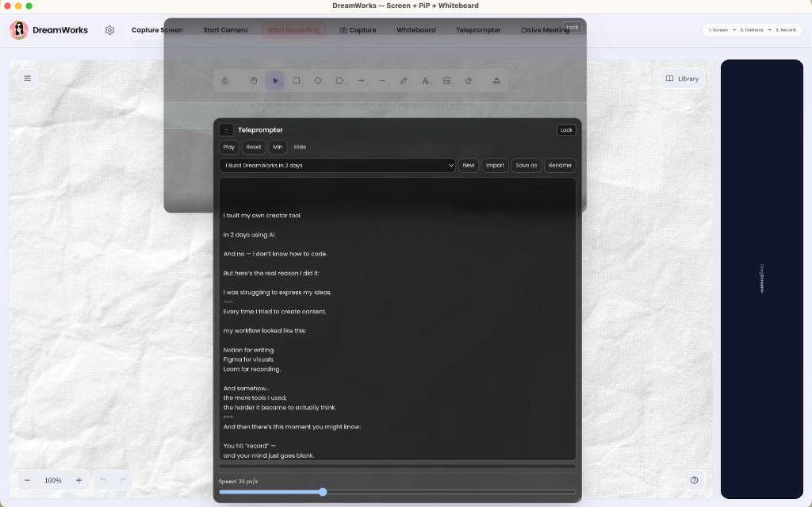Click step '3. Record' in the indicator
This screenshot has height=507, width=812.
[x=786, y=30]
